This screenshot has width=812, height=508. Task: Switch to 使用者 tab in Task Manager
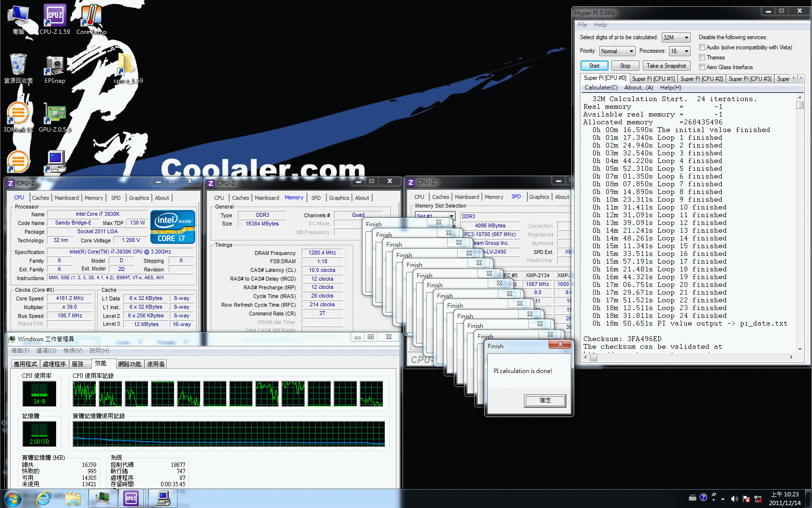156,364
